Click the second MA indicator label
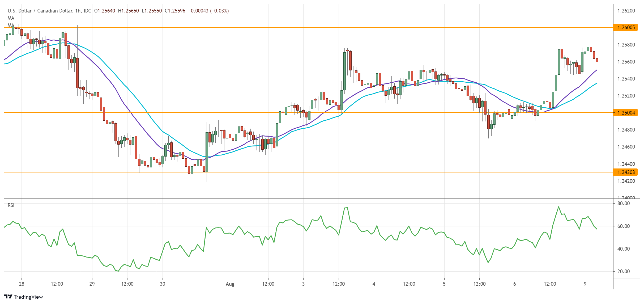 coord(11,25)
